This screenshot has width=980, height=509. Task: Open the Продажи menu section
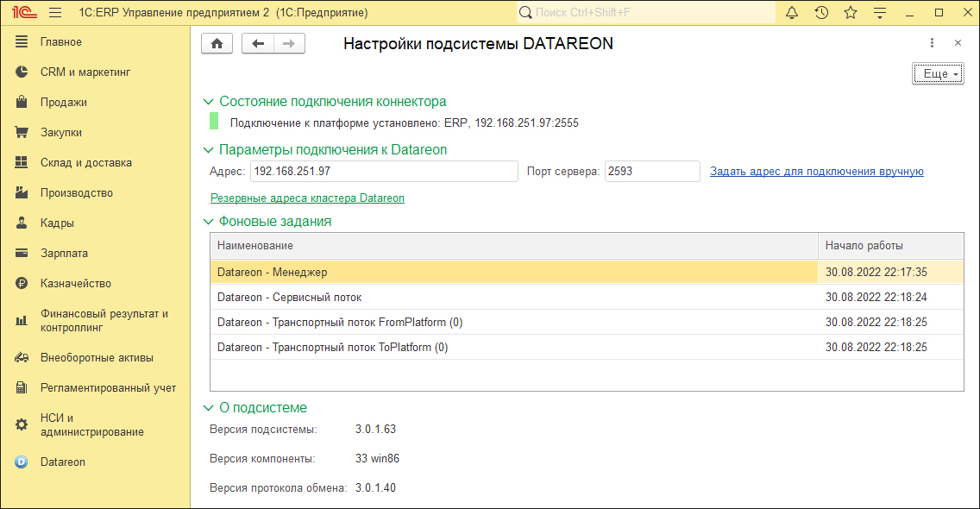(x=63, y=103)
